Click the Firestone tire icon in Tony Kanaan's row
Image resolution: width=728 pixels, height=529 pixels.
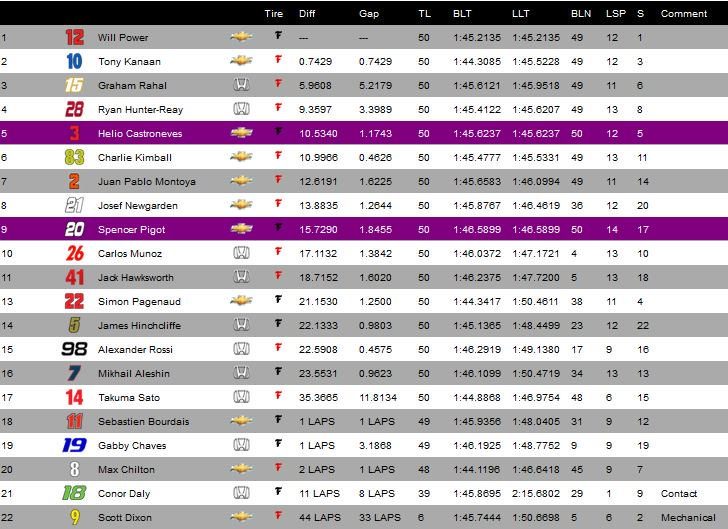278,59
